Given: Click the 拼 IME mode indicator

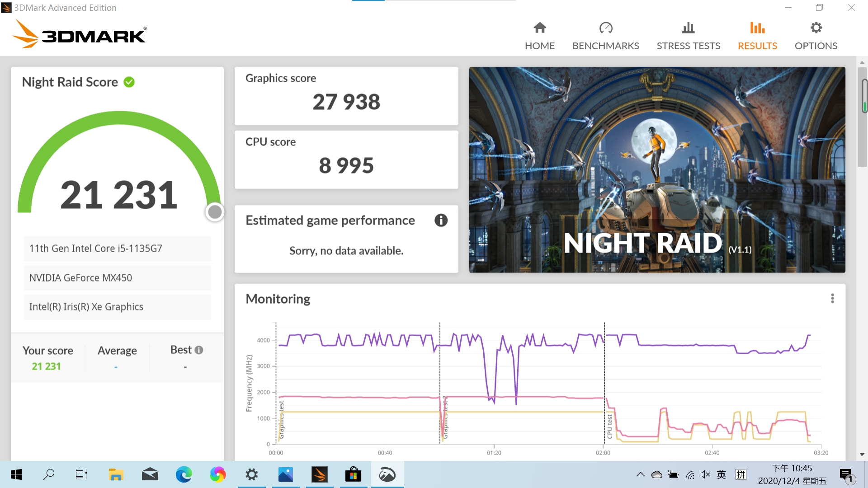Looking at the screenshot, I should (x=741, y=474).
